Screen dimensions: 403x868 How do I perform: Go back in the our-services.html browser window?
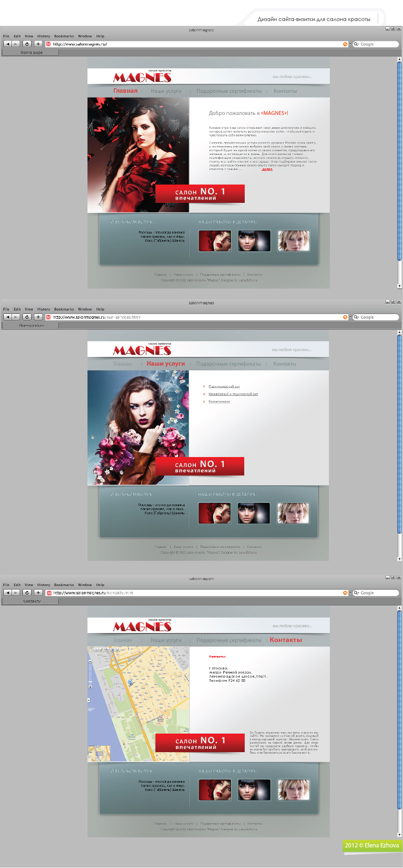coord(8,317)
